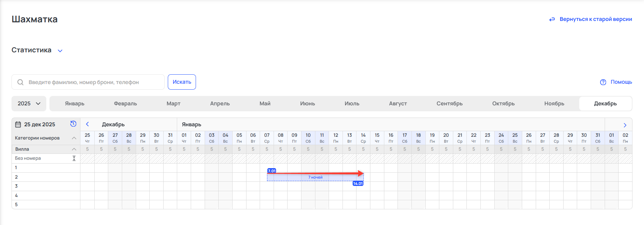Click the return arrow icon near old version link
Viewport: 644px width, 225px height.
coord(552,19)
